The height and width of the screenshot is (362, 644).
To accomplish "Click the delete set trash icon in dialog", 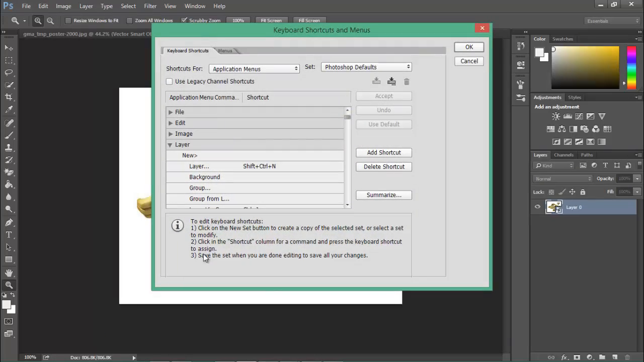I will [407, 81].
